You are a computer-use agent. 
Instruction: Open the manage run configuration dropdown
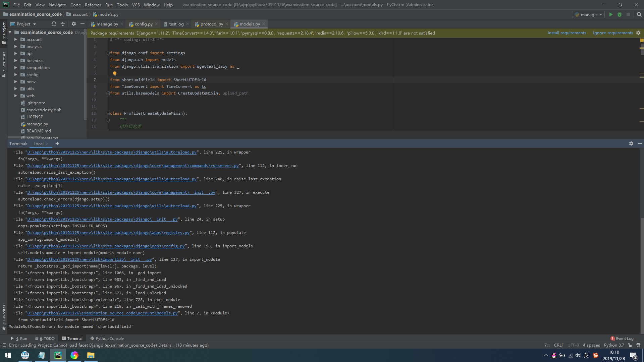(588, 14)
